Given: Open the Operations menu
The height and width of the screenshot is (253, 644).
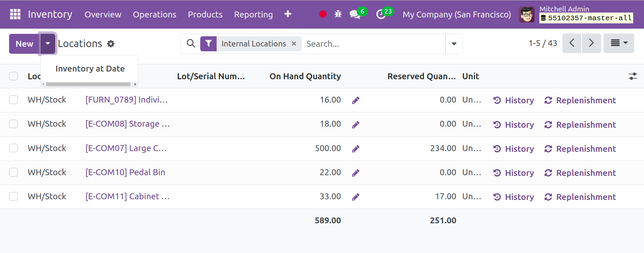Looking at the screenshot, I should coord(154,15).
